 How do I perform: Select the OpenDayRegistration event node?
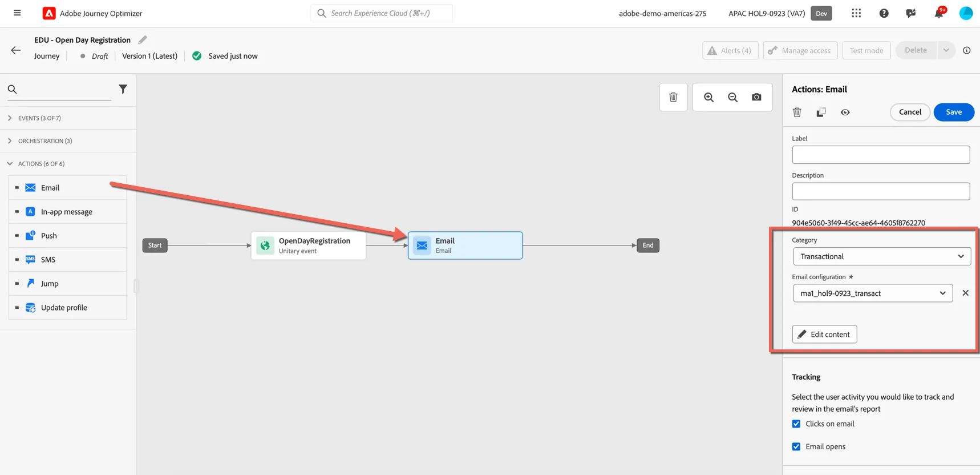(309, 245)
